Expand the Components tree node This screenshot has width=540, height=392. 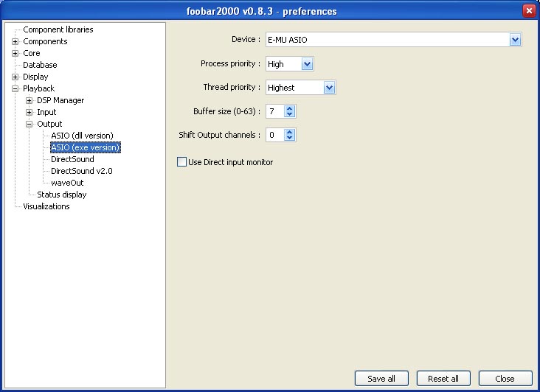point(15,41)
